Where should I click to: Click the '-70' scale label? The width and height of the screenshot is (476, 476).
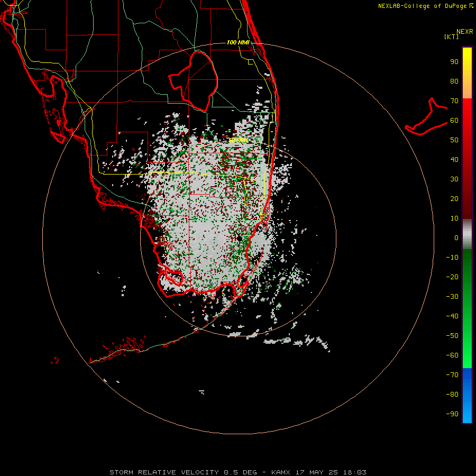pyautogui.click(x=452, y=374)
